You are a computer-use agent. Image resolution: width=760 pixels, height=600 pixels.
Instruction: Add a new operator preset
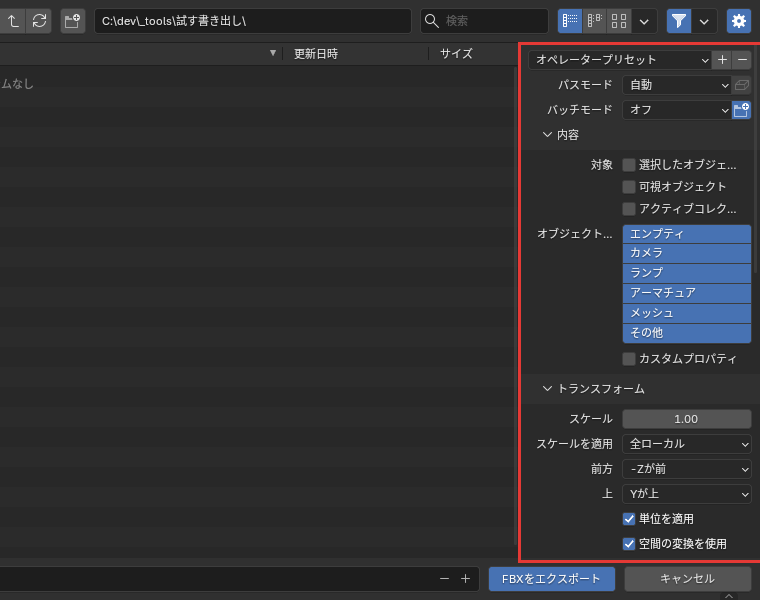(x=722, y=60)
